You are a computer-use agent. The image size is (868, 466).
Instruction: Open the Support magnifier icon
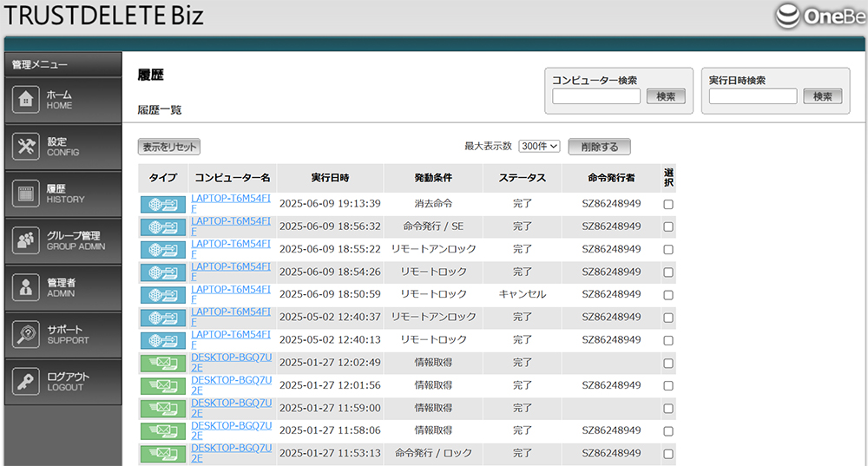click(x=26, y=334)
